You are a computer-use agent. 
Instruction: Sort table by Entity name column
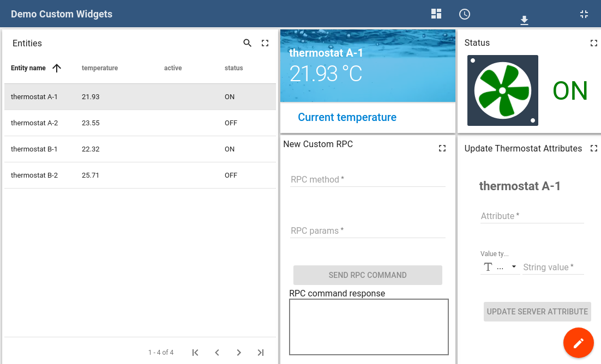tap(28, 68)
